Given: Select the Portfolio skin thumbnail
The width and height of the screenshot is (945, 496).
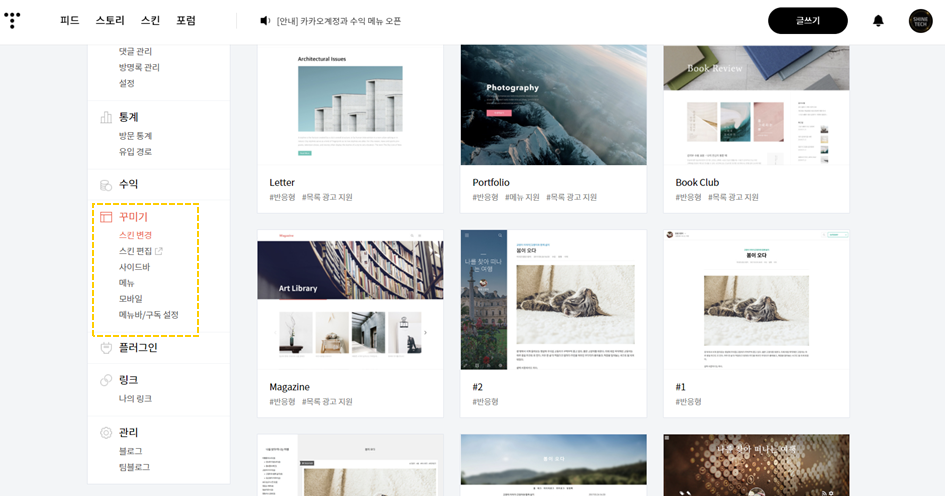Looking at the screenshot, I should pos(553,105).
